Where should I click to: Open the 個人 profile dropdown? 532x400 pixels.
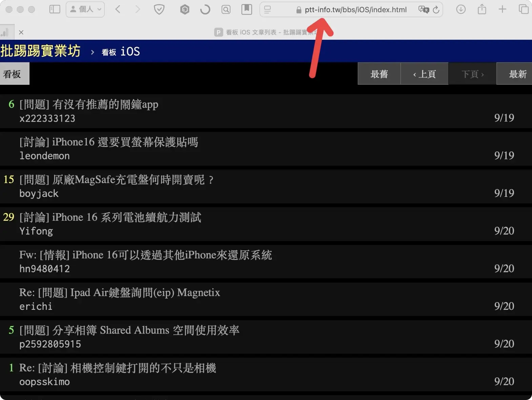tap(85, 9)
